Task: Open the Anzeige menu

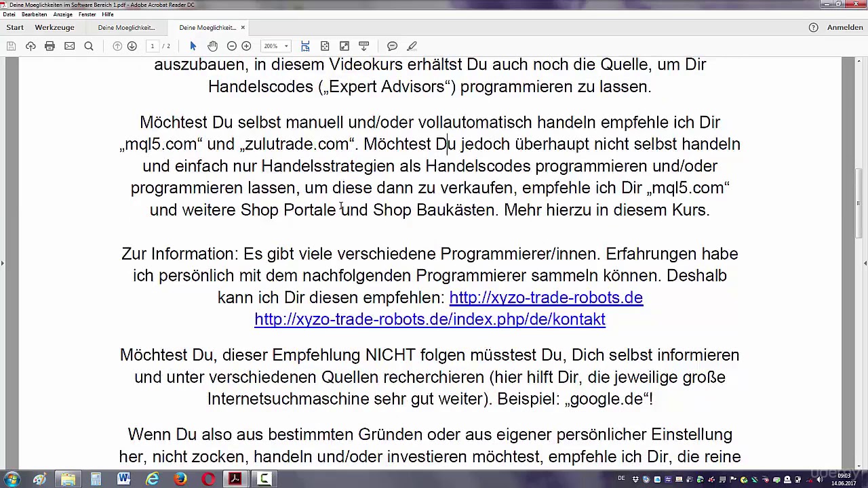Action: tap(62, 14)
